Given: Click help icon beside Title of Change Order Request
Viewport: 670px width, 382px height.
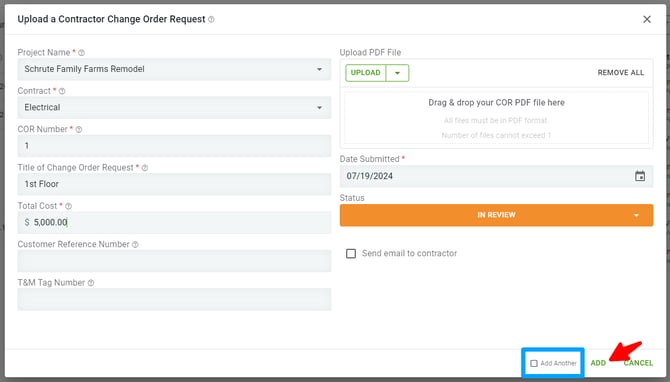Looking at the screenshot, I should [145, 168].
